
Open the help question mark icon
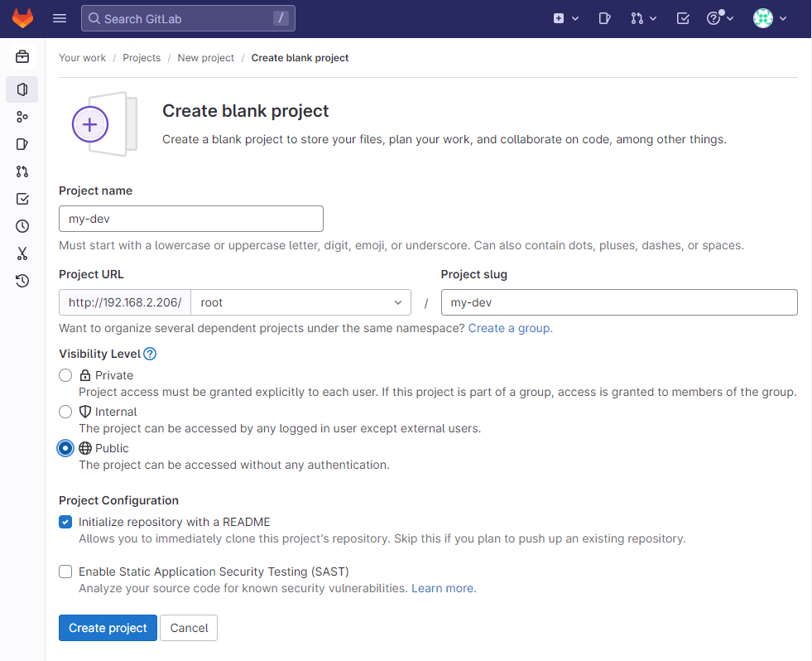[714, 19]
